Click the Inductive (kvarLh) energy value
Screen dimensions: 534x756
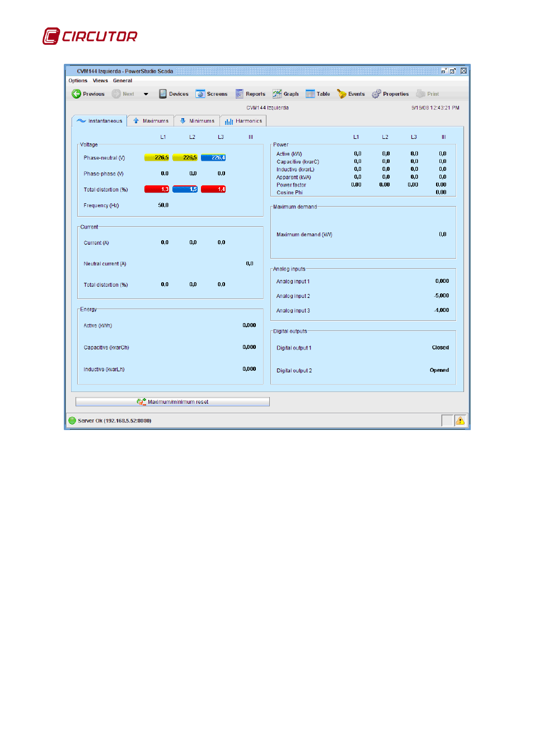point(249,369)
